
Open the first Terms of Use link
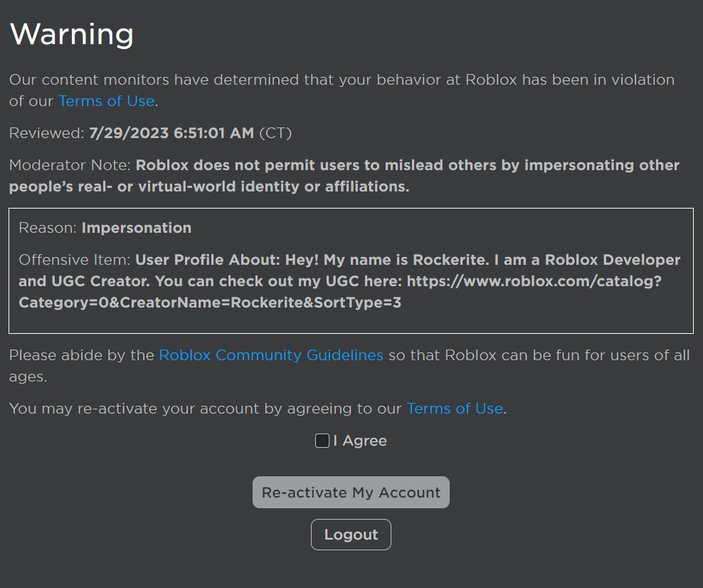pyautogui.click(x=106, y=101)
